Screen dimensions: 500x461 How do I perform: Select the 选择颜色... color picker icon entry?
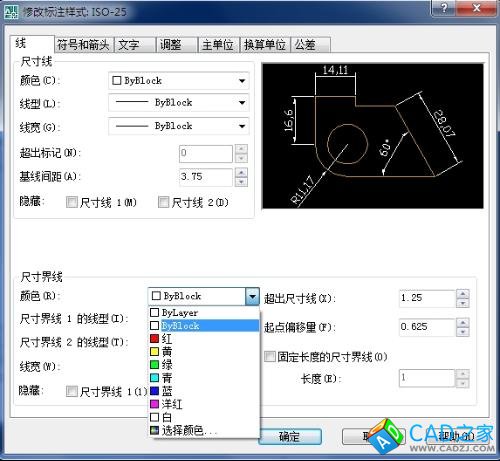point(154,430)
